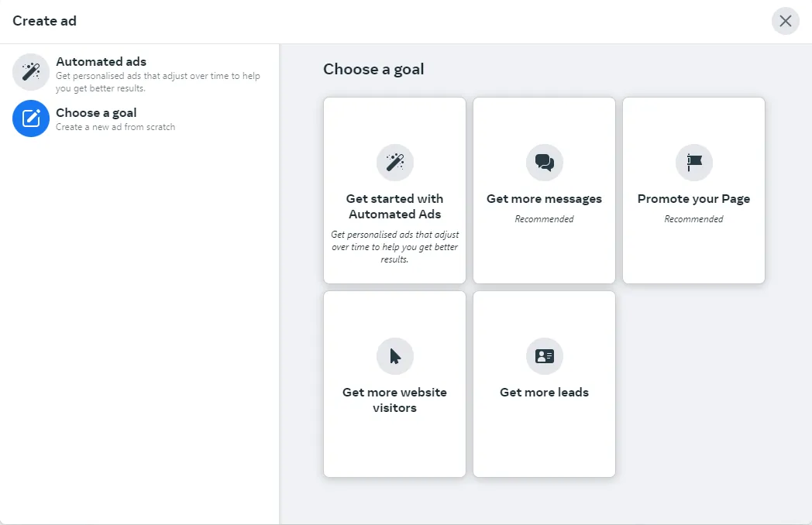Choose the Get more messages goal title

point(544,199)
